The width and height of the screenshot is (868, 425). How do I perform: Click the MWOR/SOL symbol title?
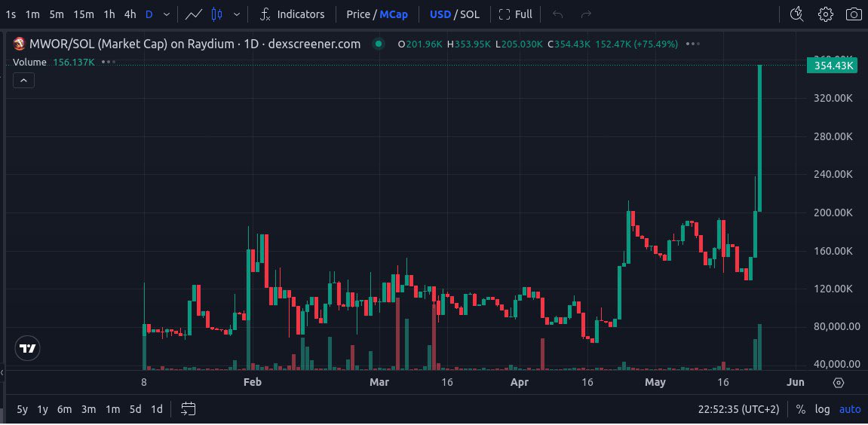(195, 44)
